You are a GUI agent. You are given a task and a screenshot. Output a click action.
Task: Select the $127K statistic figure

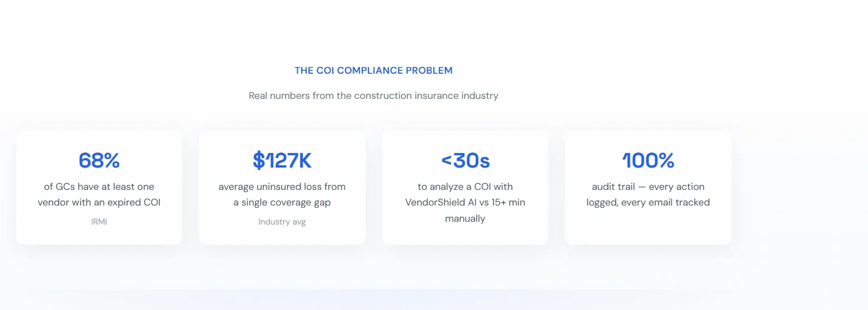tap(282, 160)
